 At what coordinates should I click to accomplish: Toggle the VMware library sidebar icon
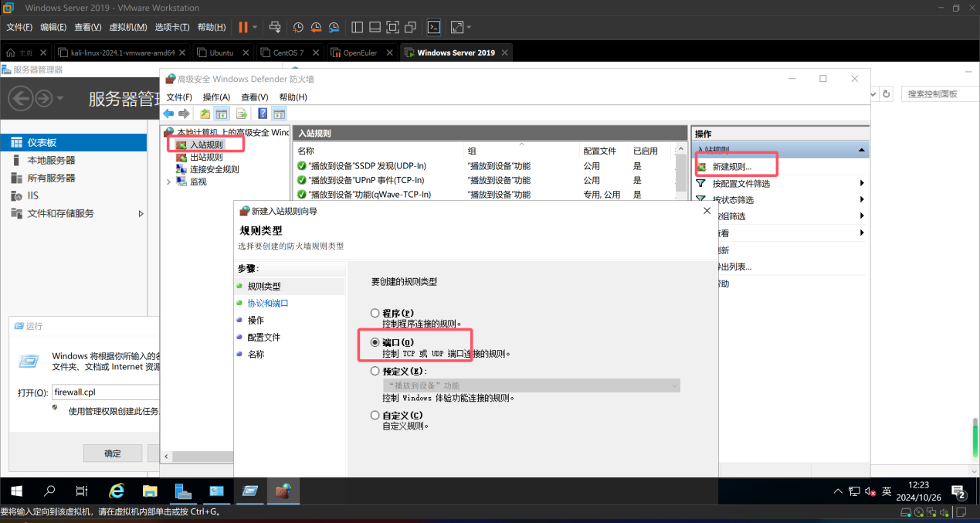pyautogui.click(x=357, y=27)
